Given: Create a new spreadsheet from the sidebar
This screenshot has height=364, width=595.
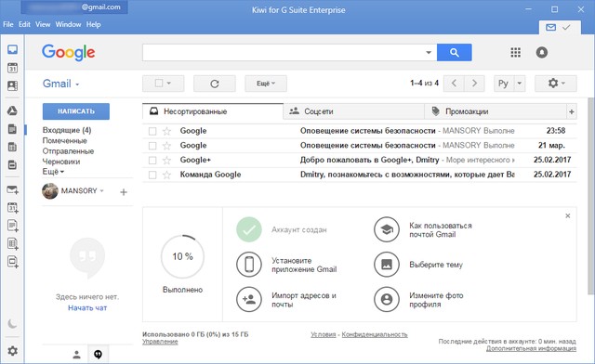Looking at the screenshot, I should pyautogui.click(x=12, y=244).
